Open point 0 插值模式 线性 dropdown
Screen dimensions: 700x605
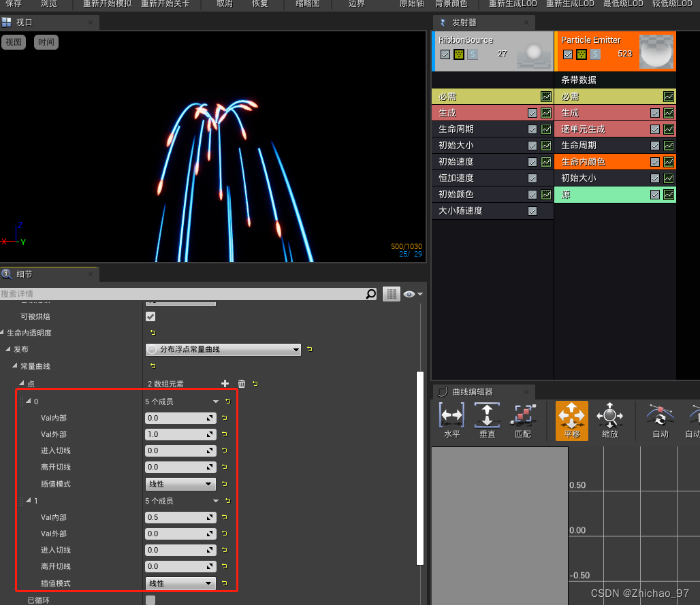point(181,484)
